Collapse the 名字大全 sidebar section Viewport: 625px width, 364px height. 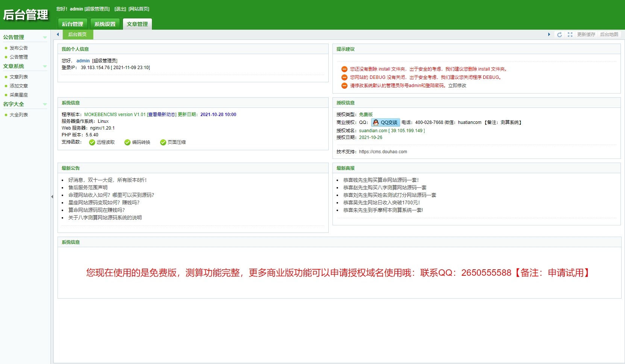45,104
